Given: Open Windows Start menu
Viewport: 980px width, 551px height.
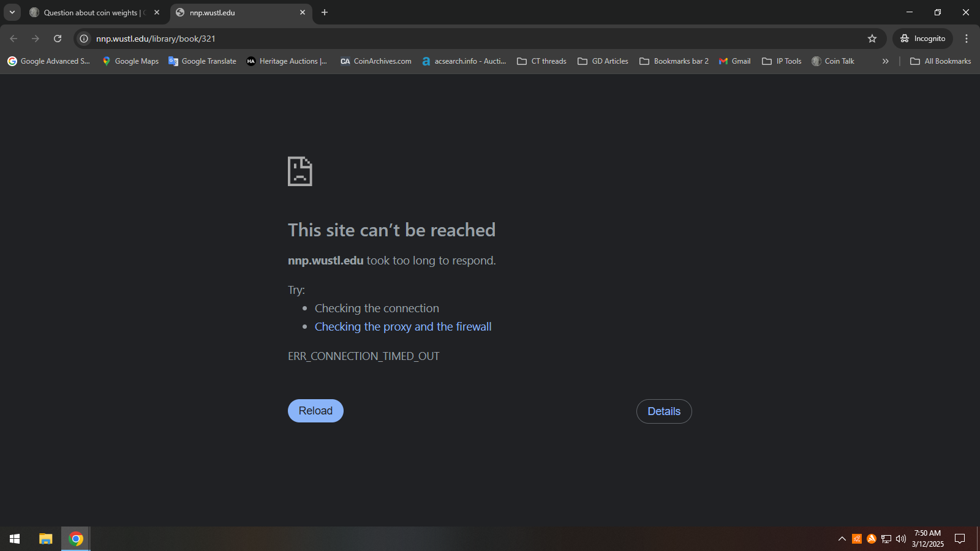Looking at the screenshot, I should point(15,539).
